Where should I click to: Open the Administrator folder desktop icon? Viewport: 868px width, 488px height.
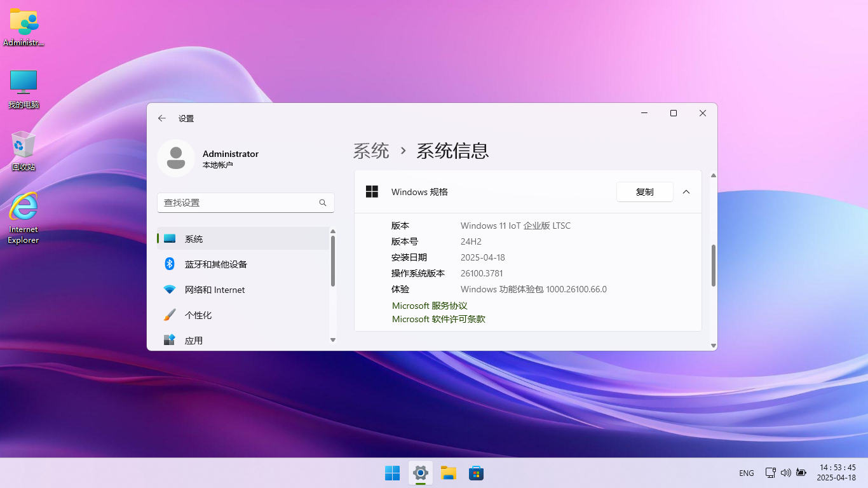tap(24, 28)
